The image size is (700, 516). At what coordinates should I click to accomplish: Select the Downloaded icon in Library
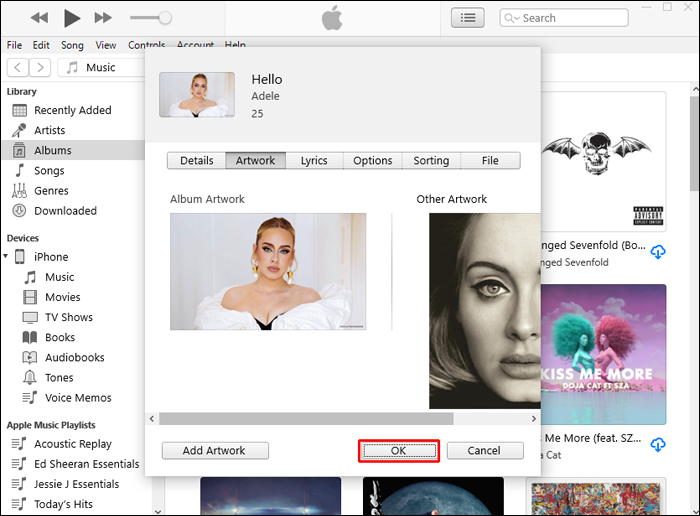(x=19, y=211)
